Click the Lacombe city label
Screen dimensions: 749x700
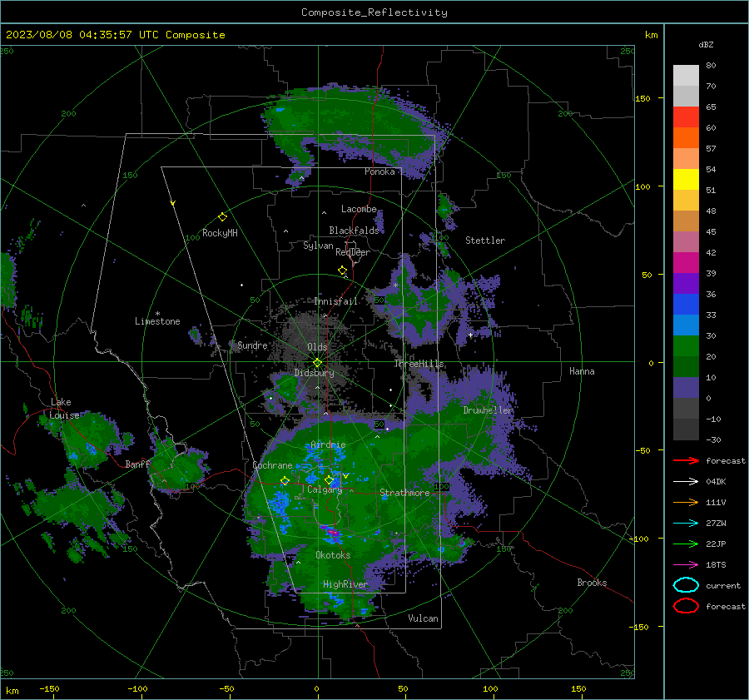(x=359, y=209)
